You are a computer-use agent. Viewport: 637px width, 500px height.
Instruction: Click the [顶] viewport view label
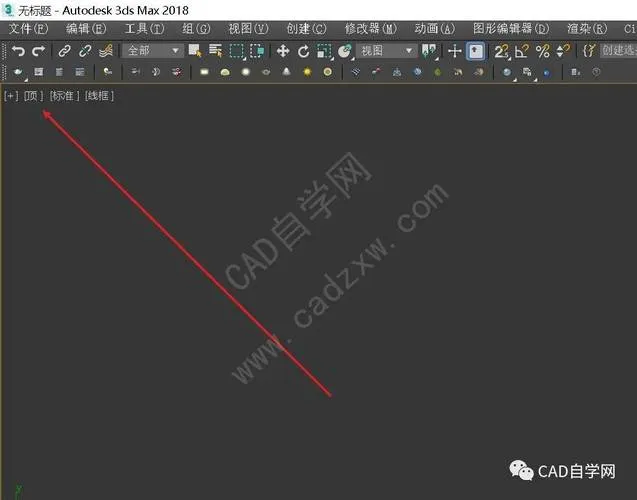(x=33, y=96)
